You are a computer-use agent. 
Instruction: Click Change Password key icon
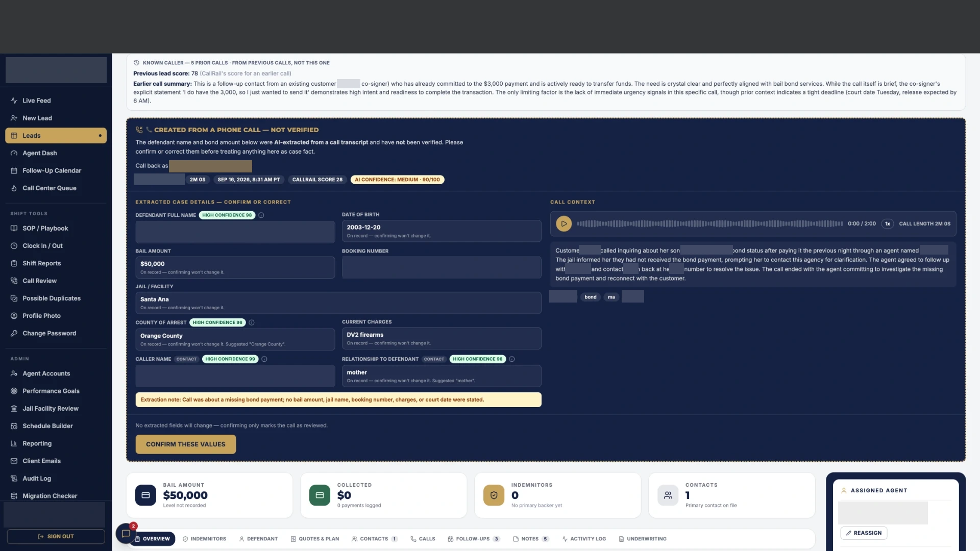tap(14, 333)
